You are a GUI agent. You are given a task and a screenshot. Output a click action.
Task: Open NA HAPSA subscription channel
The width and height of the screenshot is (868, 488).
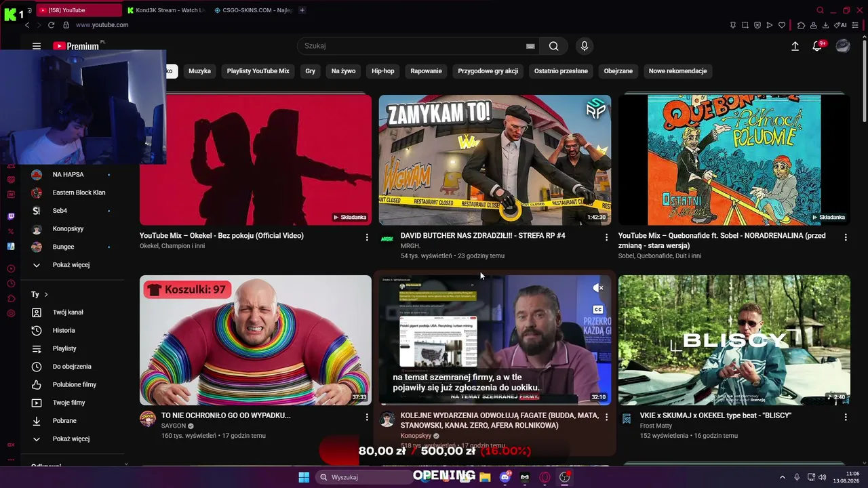[73, 175]
